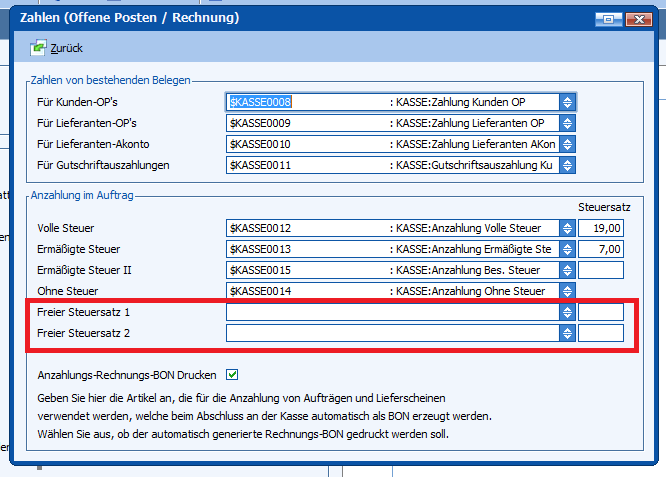Close the Zahlen dialog window
Screen dimensions: 666x477
(635, 18)
